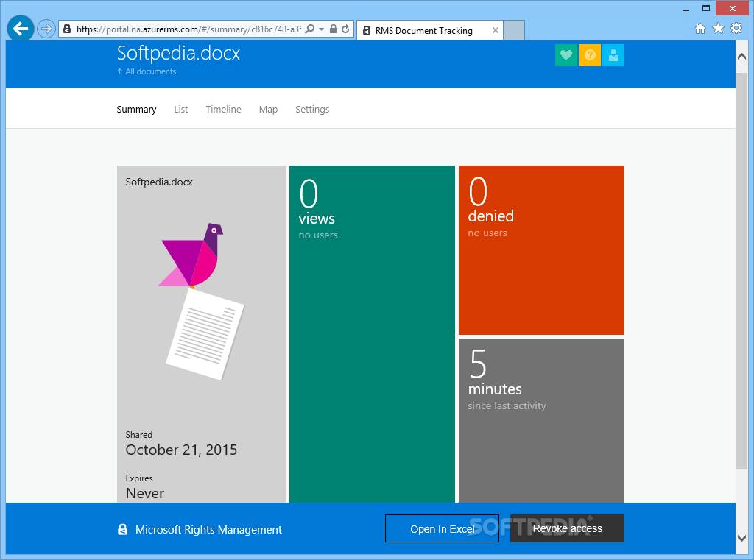Open a new browser tab
The height and width of the screenshot is (560, 754).
click(x=513, y=30)
